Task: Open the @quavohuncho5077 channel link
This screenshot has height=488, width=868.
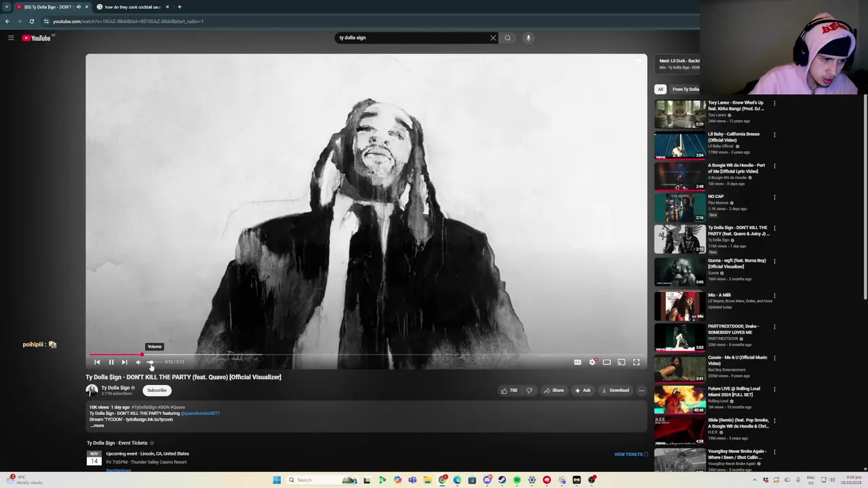Action: point(201,413)
